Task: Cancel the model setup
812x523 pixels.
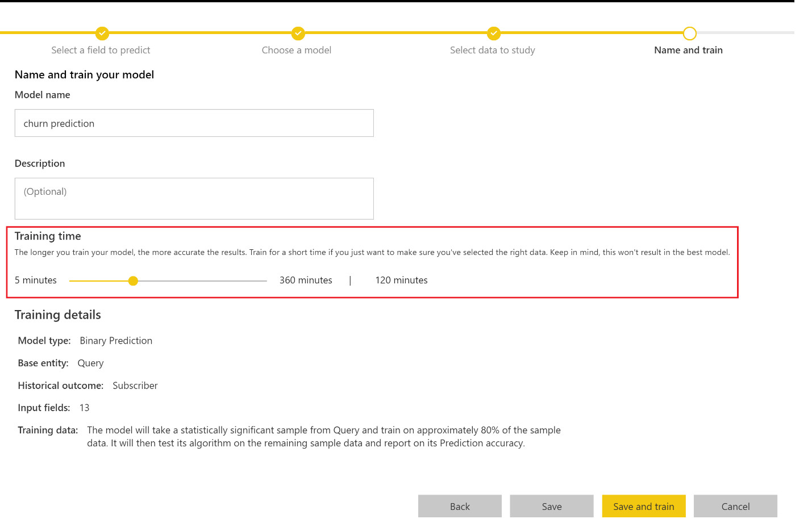Action: point(735,506)
